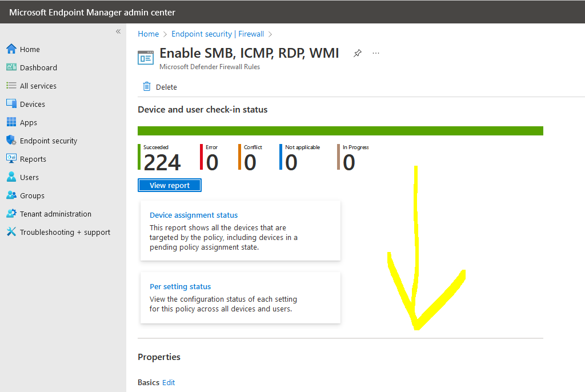Screen dimensions: 585x392
Task: Click the Succeeded count 224
Action: pos(162,162)
